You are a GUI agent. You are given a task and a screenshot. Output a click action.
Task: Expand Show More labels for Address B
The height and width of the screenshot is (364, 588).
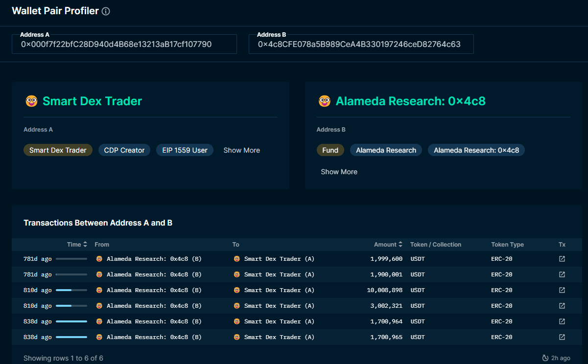(339, 172)
